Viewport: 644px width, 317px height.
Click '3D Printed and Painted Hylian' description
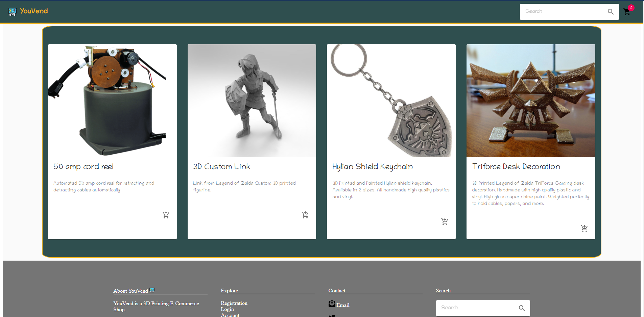(391, 190)
